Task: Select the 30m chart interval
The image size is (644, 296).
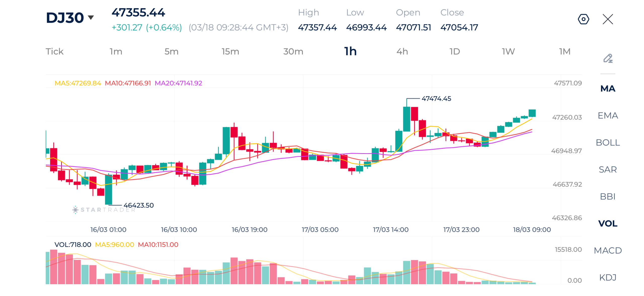Action: point(293,52)
